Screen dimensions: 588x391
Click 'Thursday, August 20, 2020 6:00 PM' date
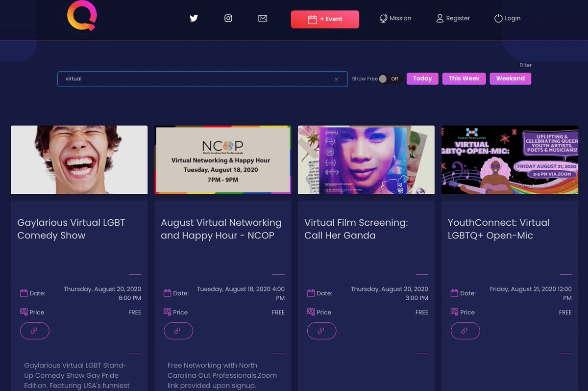click(102, 293)
